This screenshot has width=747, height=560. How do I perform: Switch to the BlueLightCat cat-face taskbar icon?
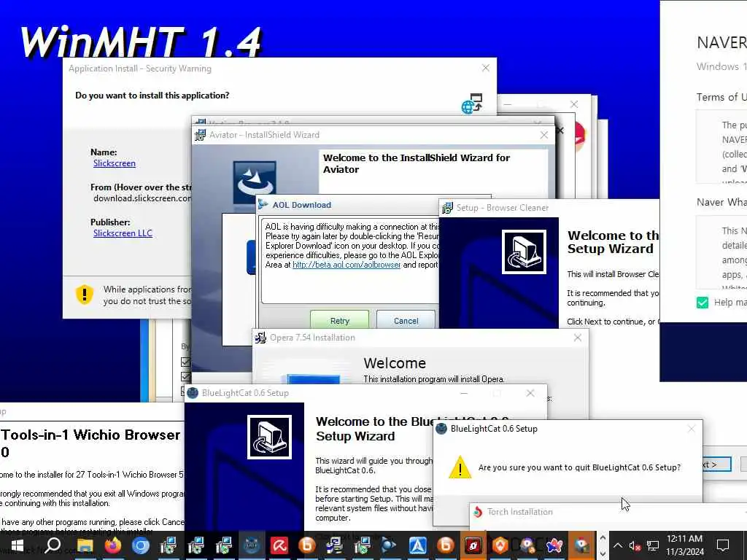coord(252,545)
